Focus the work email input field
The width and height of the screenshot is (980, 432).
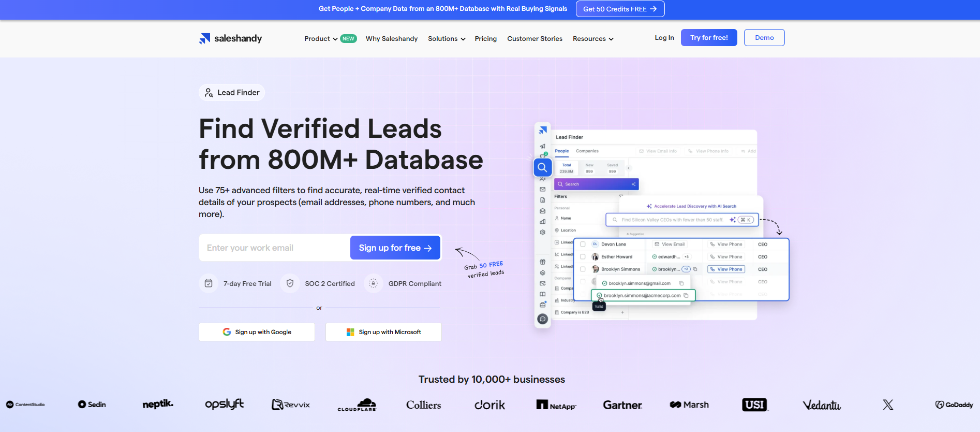tap(274, 248)
